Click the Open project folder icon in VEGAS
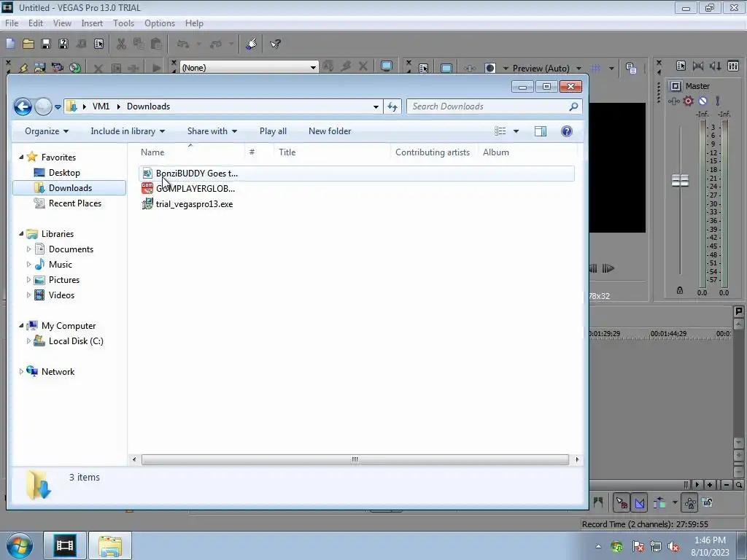The image size is (747, 560). click(x=28, y=44)
